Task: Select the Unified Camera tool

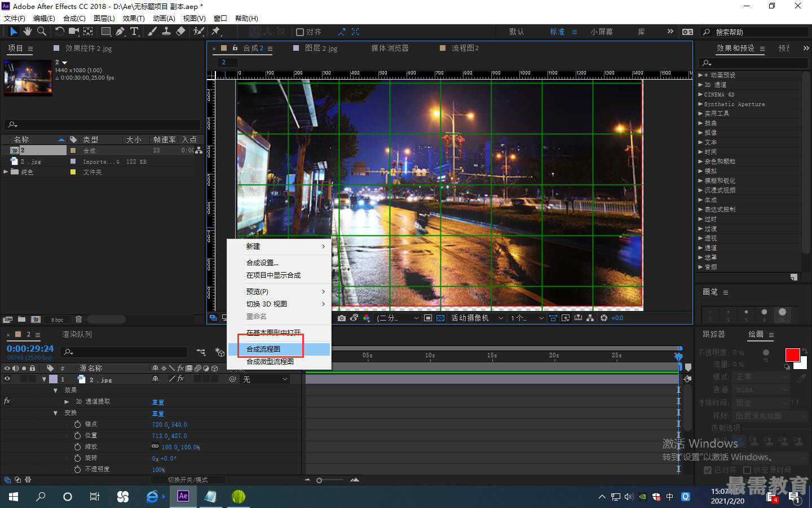Action: tap(74, 32)
